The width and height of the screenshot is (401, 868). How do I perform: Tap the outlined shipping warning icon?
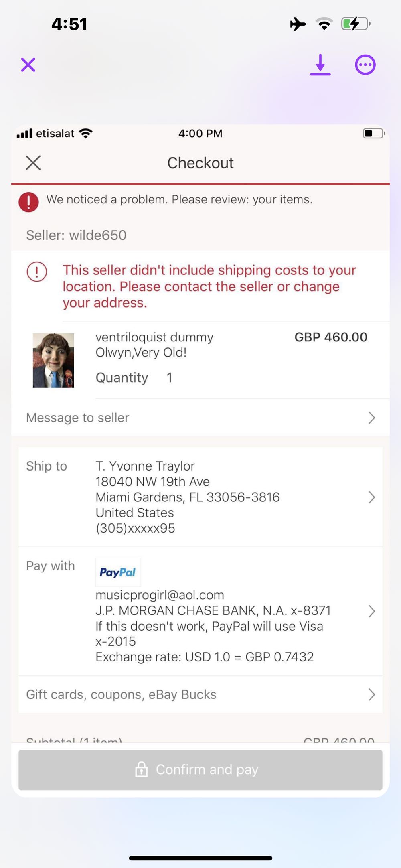37,272
